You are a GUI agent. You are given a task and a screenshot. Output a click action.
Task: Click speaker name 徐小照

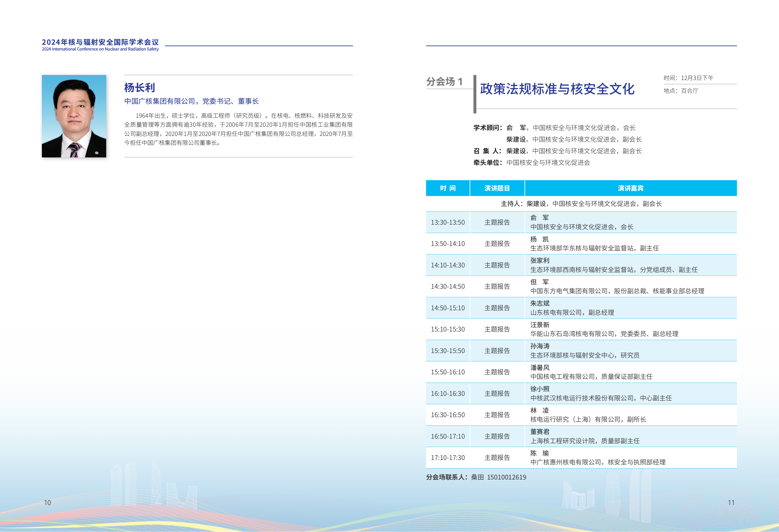coord(540,389)
